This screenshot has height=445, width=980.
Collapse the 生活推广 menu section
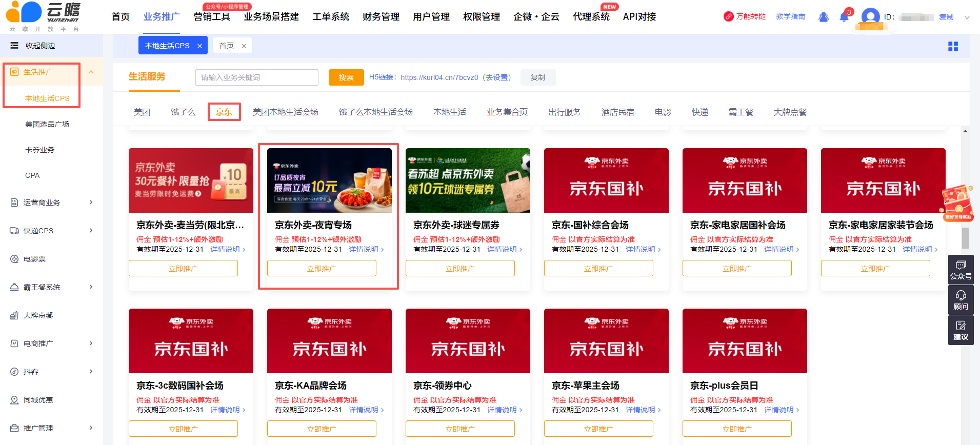click(x=91, y=72)
